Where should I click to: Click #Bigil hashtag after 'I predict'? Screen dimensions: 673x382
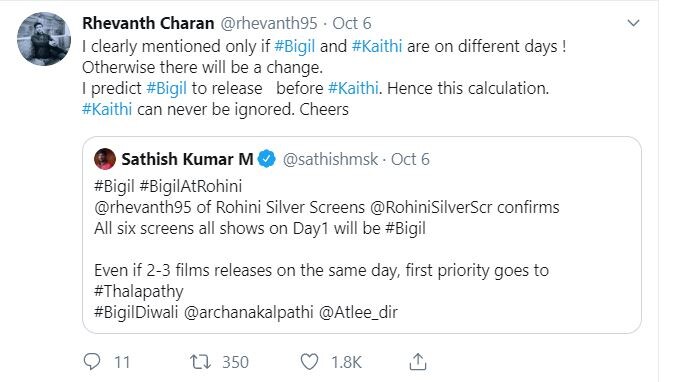[x=167, y=88]
